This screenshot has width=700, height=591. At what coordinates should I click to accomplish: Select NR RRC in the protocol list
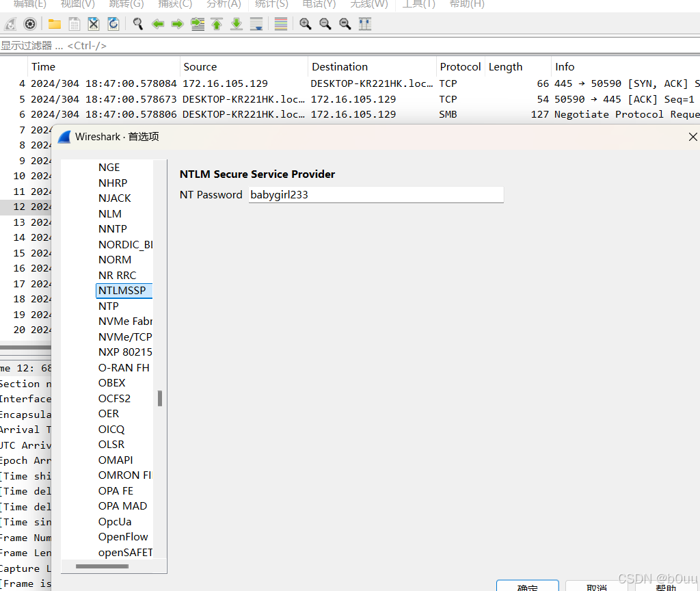[117, 275]
